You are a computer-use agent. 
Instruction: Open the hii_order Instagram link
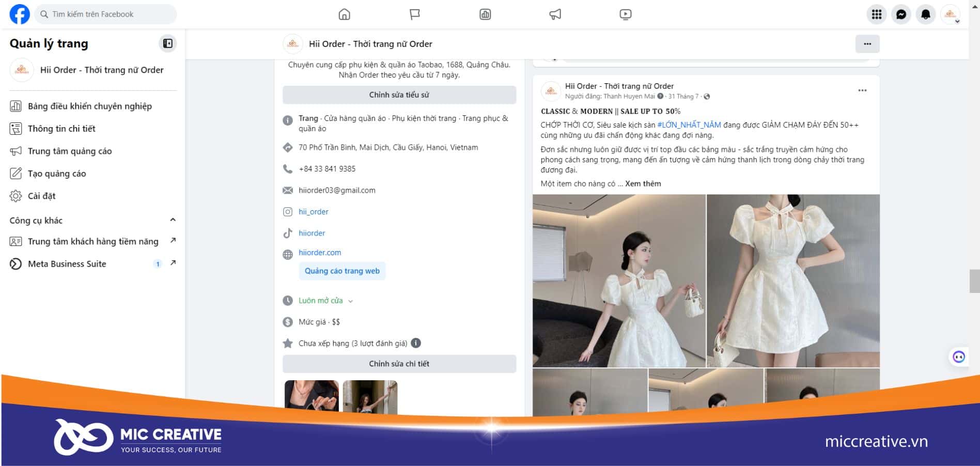point(313,212)
